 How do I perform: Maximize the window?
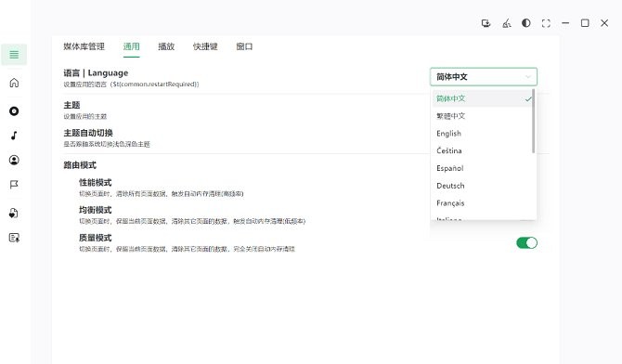point(585,23)
